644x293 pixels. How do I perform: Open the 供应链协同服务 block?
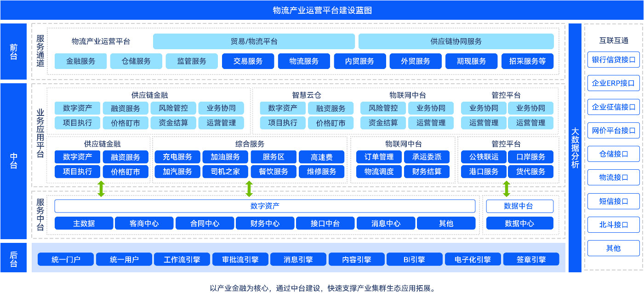[x=456, y=41]
